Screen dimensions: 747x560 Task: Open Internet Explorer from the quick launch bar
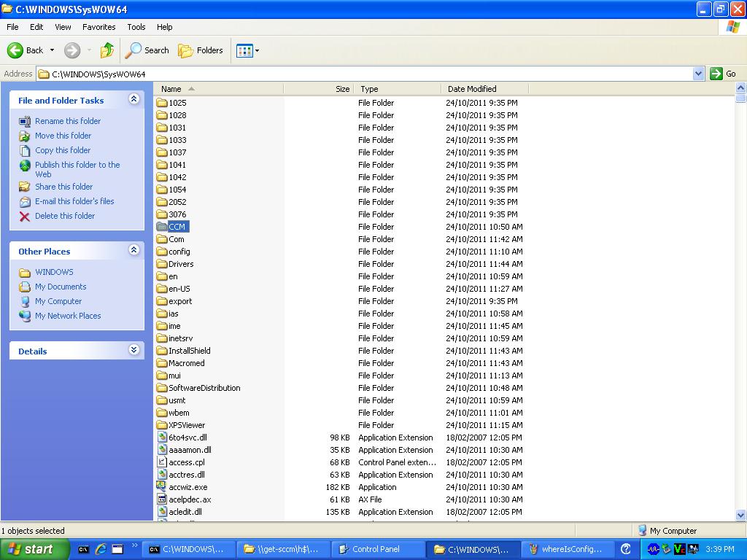click(x=101, y=549)
